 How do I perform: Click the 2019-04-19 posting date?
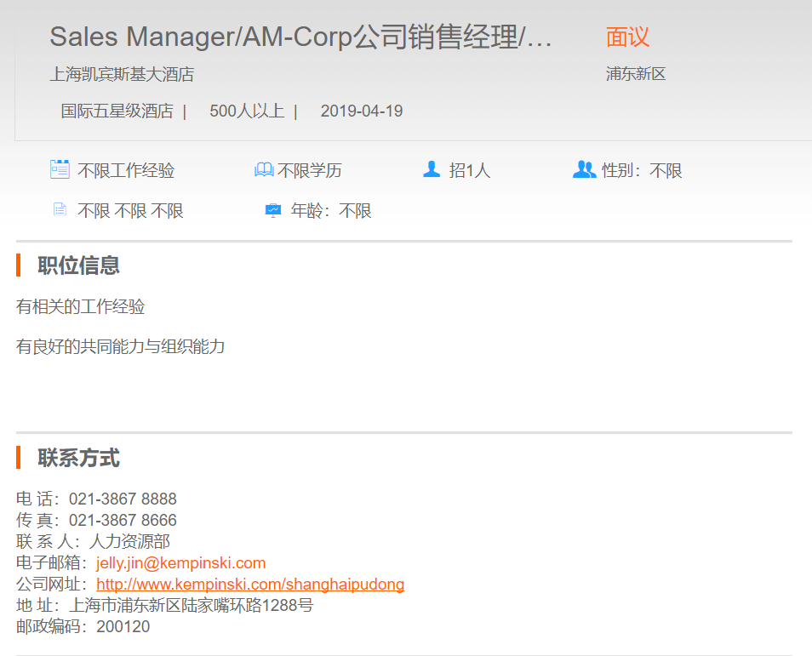coord(362,111)
